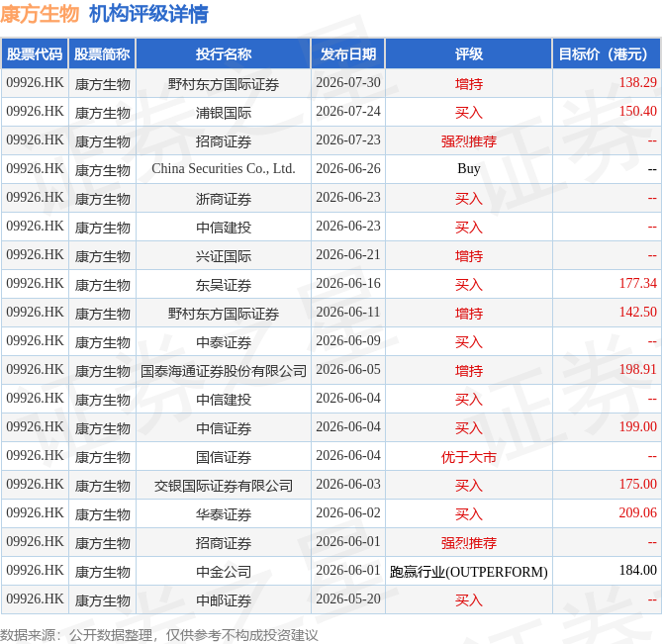The height and width of the screenshot is (644, 662).
Task: Click the 东吴证券 institution cell
Action: point(224,285)
